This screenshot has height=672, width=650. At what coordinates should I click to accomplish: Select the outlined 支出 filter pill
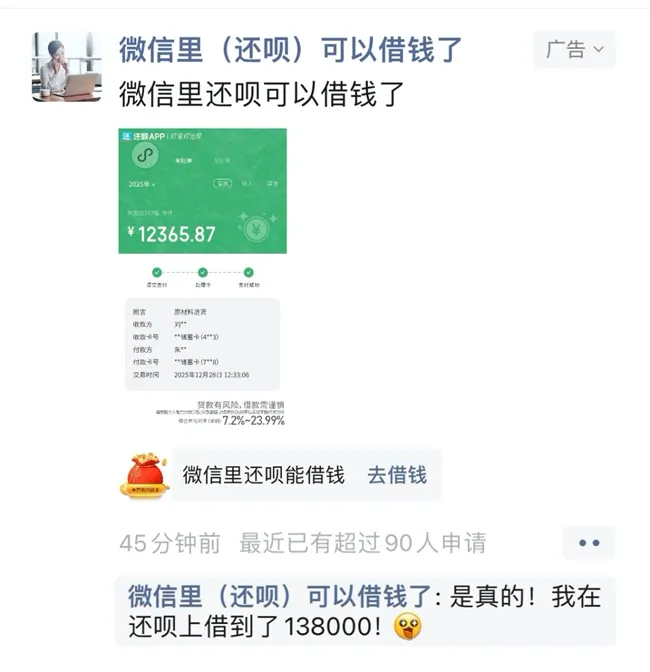(222, 183)
